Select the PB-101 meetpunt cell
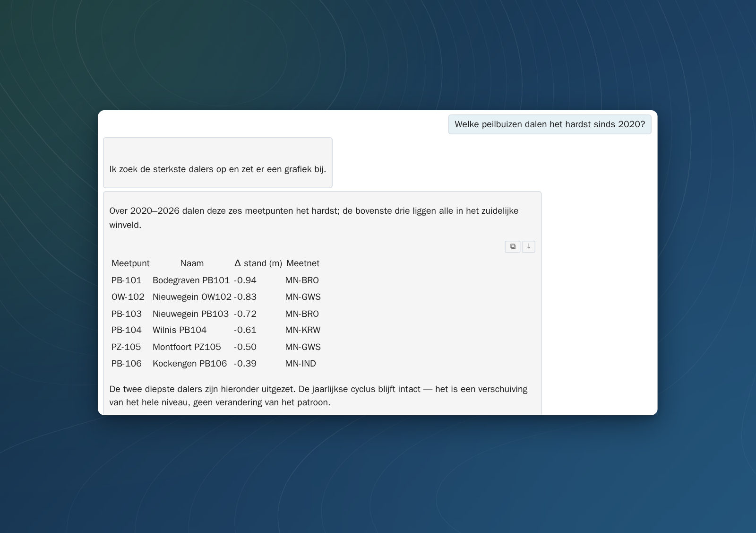This screenshot has height=533, width=756. pyautogui.click(x=127, y=280)
